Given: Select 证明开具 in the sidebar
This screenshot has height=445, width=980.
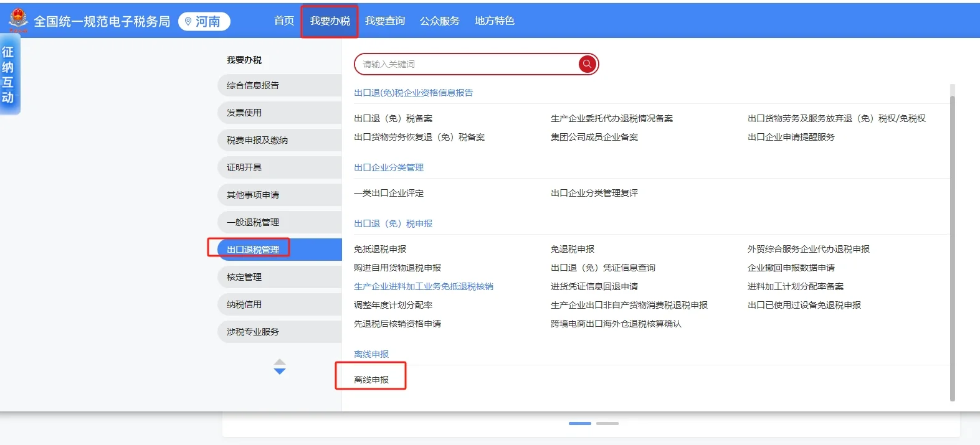Looking at the screenshot, I should click(x=280, y=167).
